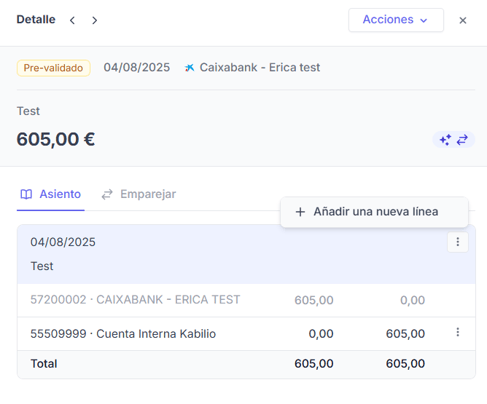Switch to the Emparejar tab
The width and height of the screenshot is (487, 404).
point(139,194)
